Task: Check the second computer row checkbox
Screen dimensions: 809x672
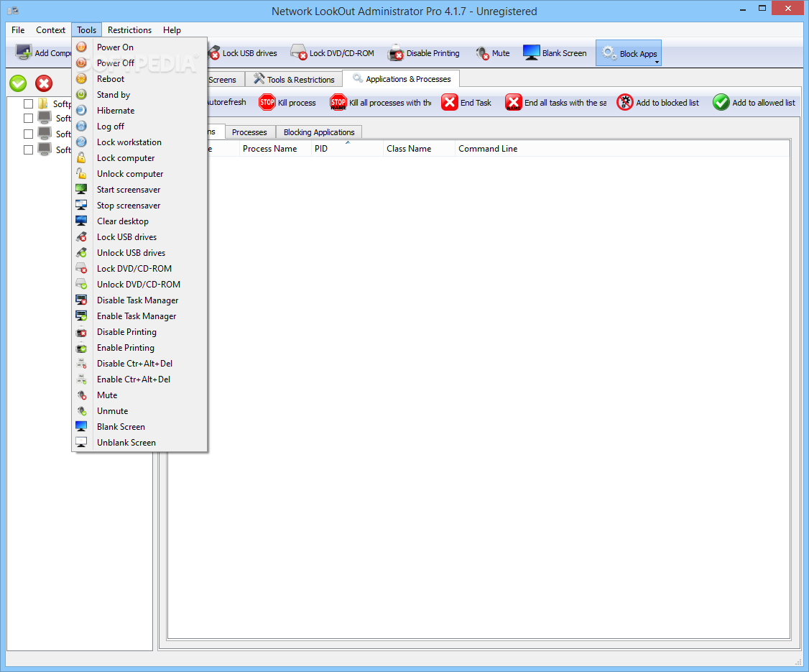Action: click(28, 118)
